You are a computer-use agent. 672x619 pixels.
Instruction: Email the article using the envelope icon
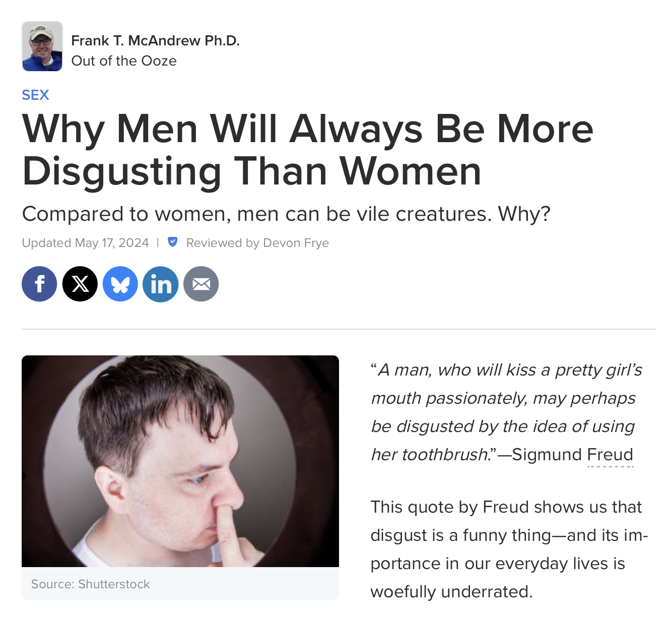click(201, 284)
